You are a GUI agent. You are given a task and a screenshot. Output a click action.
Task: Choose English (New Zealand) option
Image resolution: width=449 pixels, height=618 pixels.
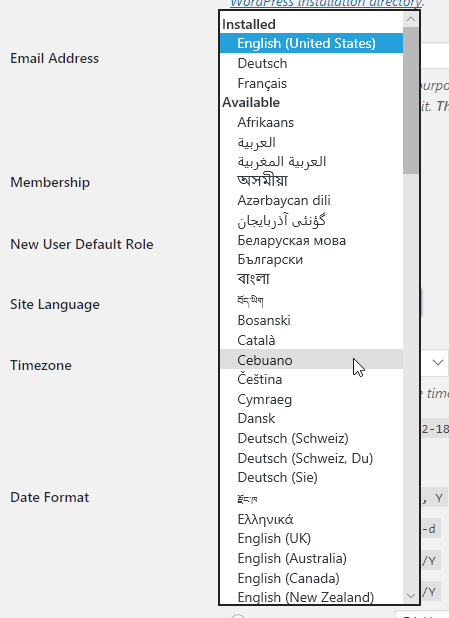tap(311, 597)
